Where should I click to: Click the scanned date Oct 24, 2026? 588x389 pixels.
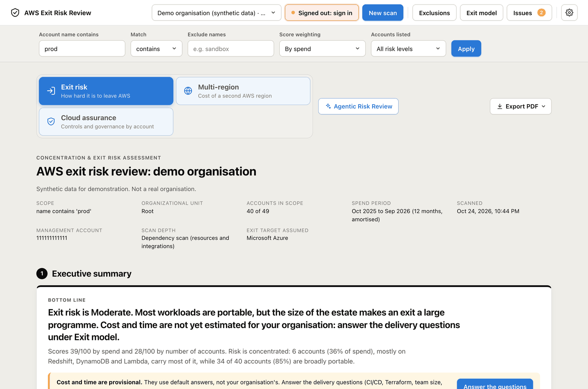pyautogui.click(x=488, y=211)
